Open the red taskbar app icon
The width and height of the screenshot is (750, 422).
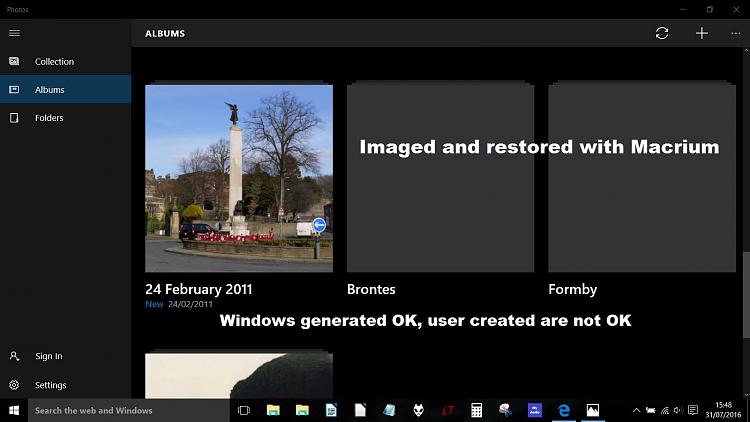pos(447,411)
